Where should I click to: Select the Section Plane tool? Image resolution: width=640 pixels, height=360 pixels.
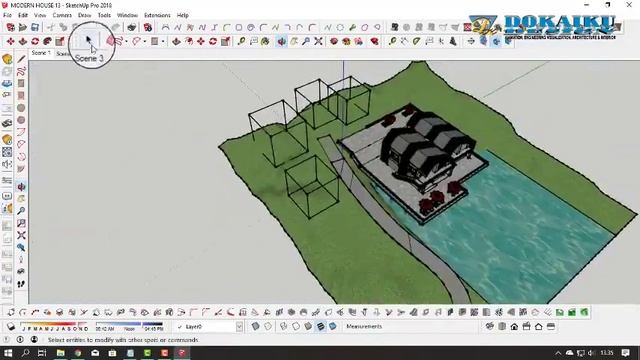(471, 41)
